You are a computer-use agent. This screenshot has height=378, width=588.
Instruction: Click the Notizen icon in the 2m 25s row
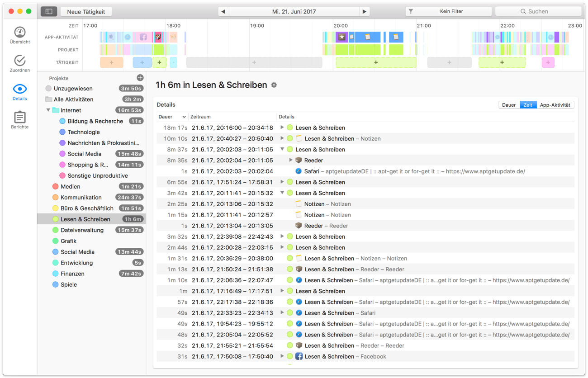(299, 204)
